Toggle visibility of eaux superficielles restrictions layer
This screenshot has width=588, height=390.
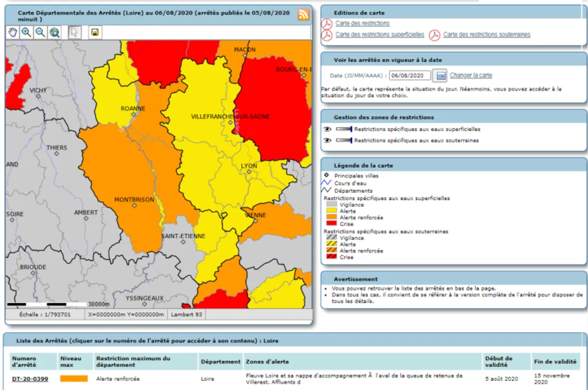pos(327,129)
